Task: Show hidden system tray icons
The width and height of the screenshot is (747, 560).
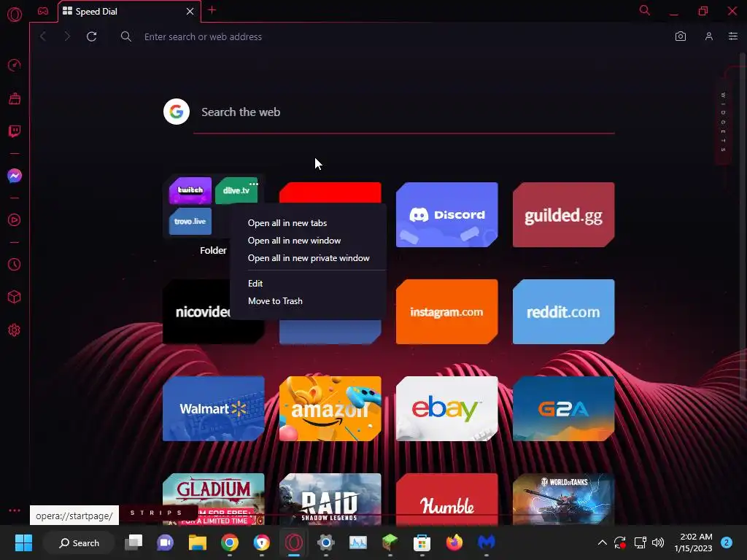Action: coord(602,542)
